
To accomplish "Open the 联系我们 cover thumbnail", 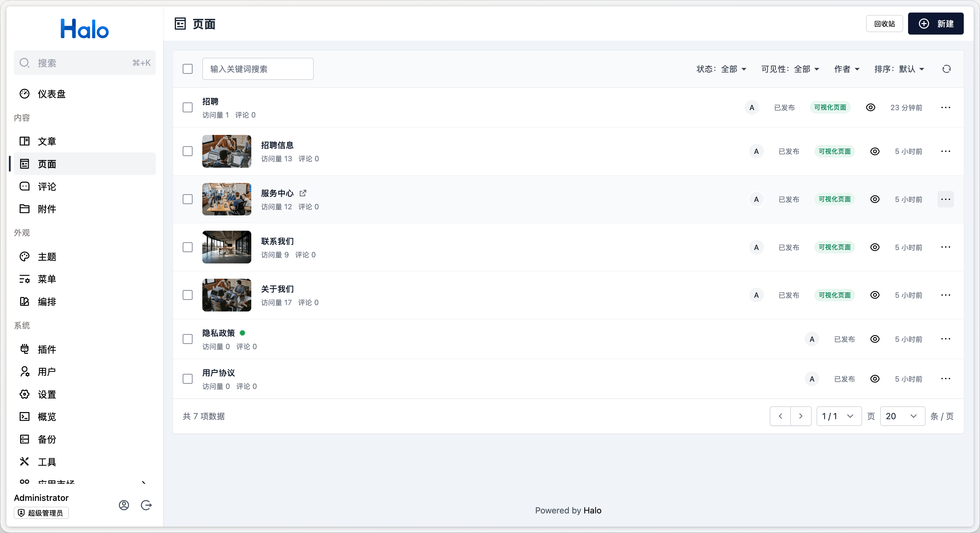I will coord(226,247).
